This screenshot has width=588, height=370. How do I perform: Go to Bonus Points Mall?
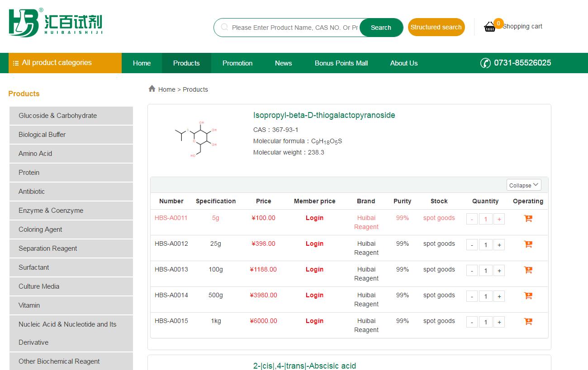point(341,63)
